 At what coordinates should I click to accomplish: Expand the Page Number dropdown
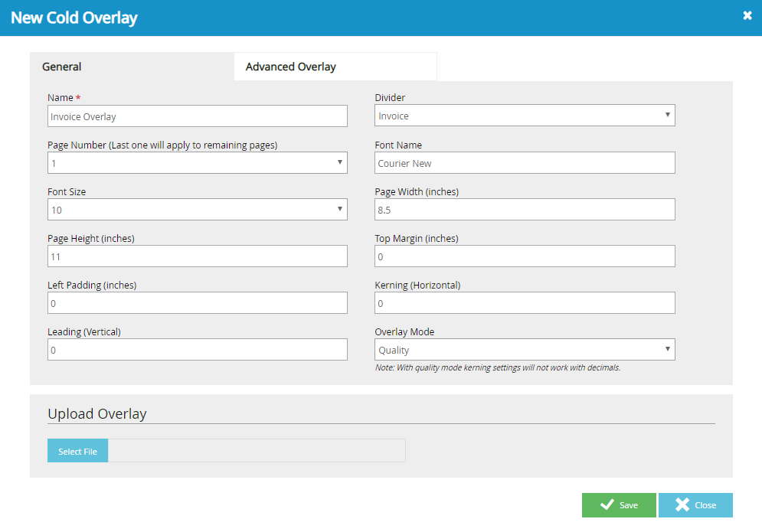point(197,163)
